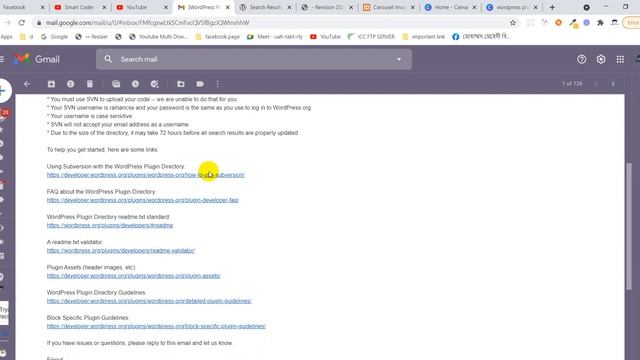Viewport: 640px width, 360px height.
Task: Compose a new email with plus button
Action: pyautogui.click(x=3, y=90)
